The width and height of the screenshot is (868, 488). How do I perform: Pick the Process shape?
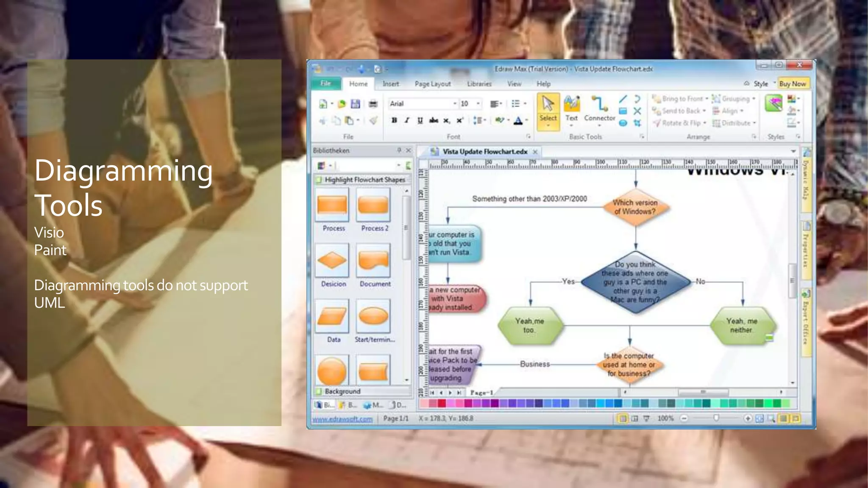pyautogui.click(x=332, y=205)
